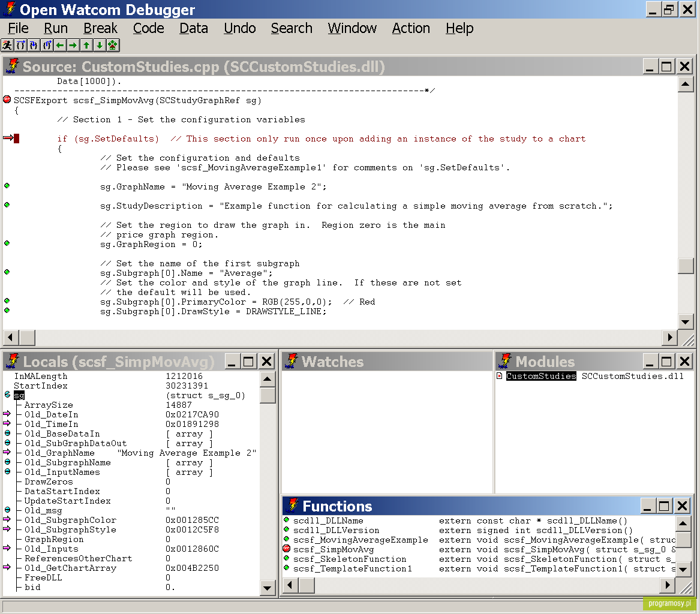Select SCCustomStudies.dll in the Modules window

pyautogui.click(x=633, y=376)
